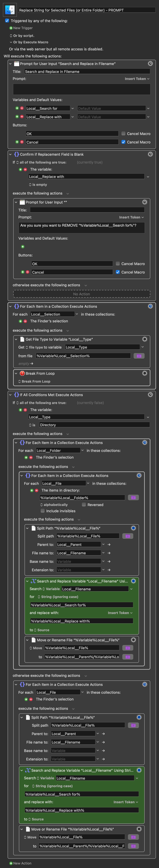Open gear menu of Prompt "Search and Replace in Filename" action

pos(150,63)
